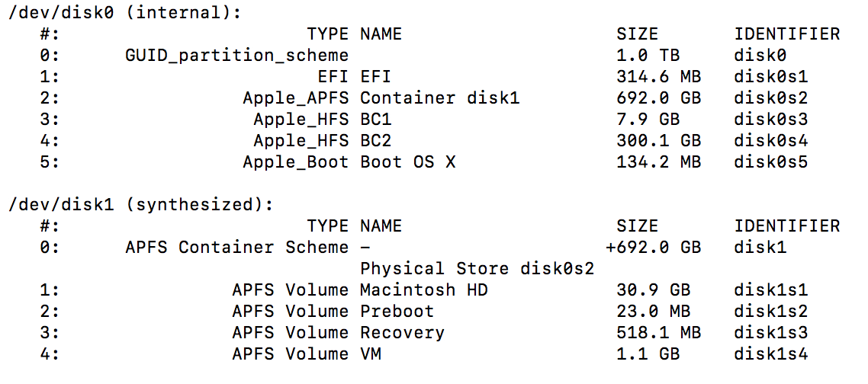Click the Container disk1 name
Viewport: 868px width, 384px height.
[440, 98]
